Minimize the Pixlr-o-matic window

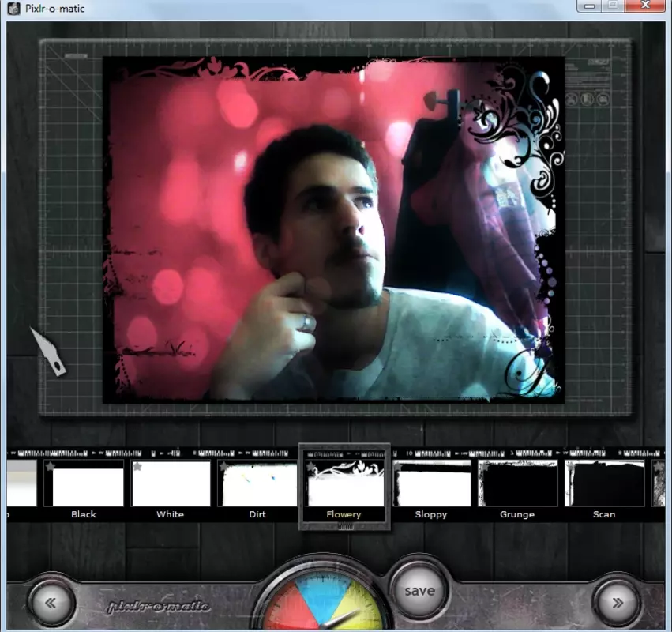[590, 6]
